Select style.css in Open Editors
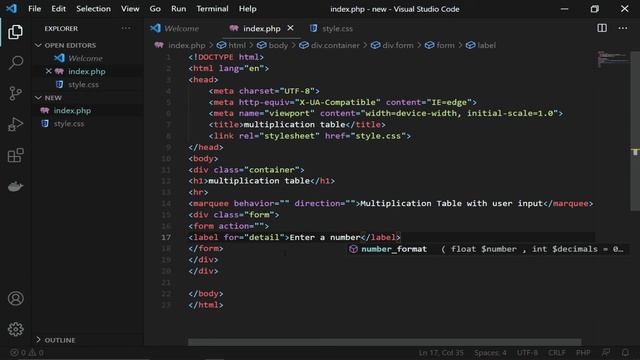The width and height of the screenshot is (640, 360). pos(83,84)
